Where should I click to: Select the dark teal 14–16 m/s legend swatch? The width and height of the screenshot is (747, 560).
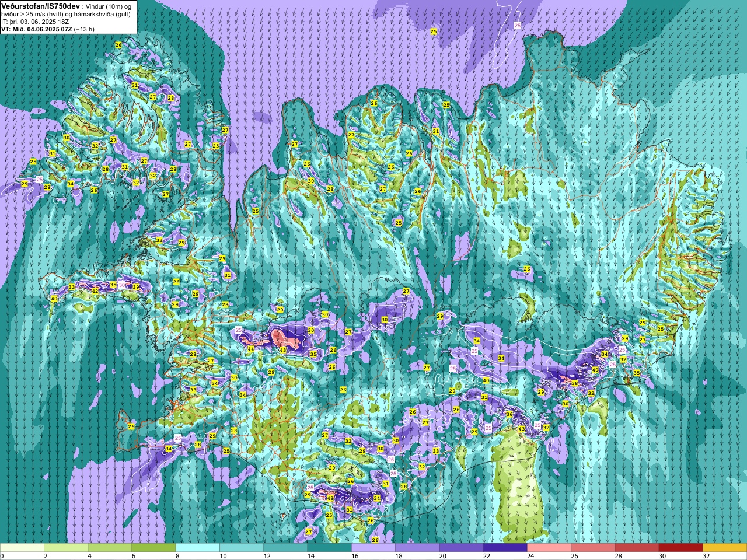pos(329,548)
